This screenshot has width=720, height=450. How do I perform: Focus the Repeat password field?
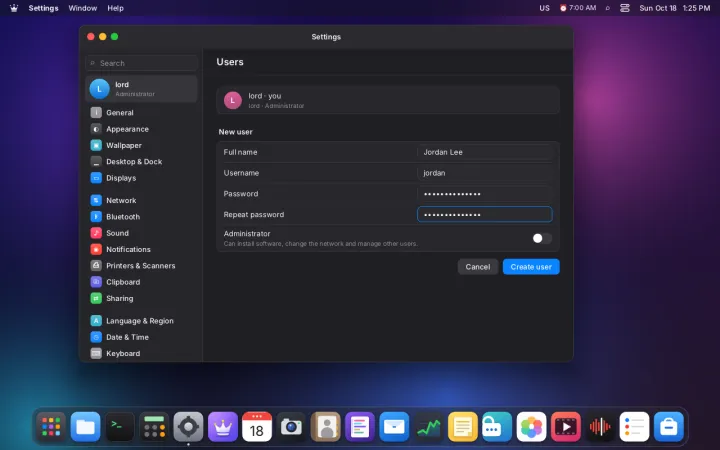tap(484, 214)
